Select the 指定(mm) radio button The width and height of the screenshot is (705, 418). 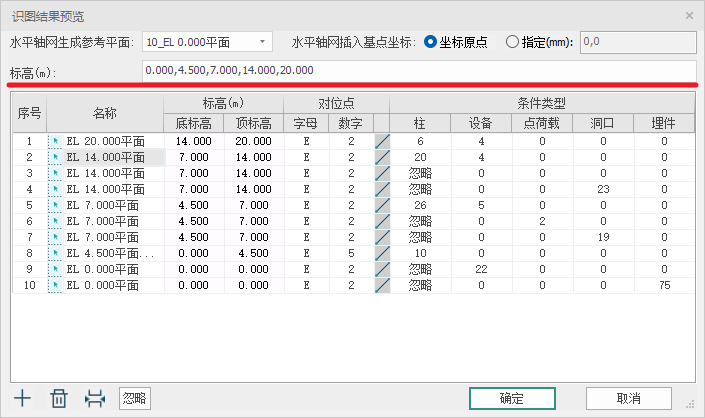click(513, 42)
